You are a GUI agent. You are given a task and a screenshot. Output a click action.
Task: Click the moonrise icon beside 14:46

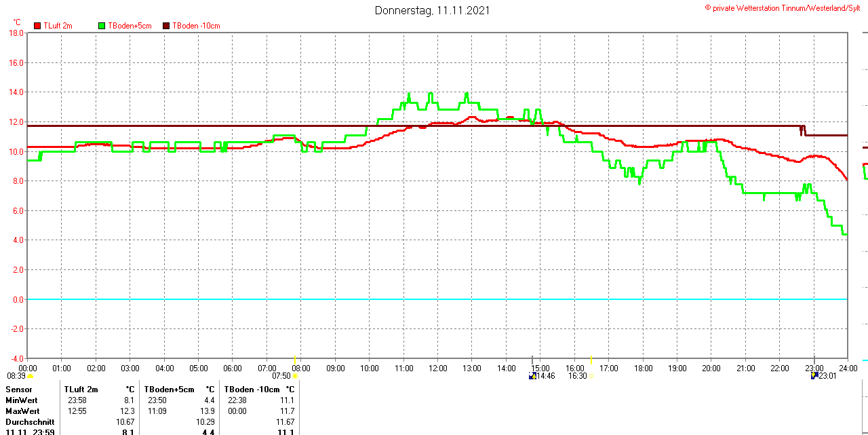click(x=532, y=375)
